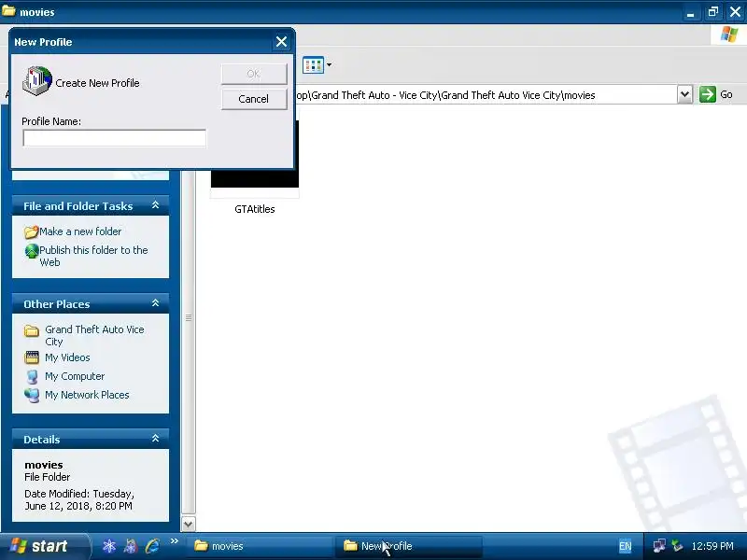Switch to movies taskbar button

[260, 546]
